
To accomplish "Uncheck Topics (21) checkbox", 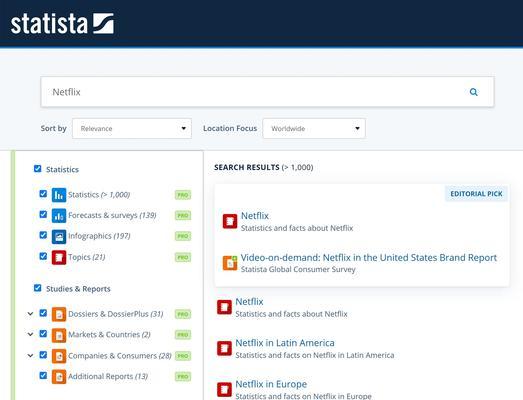I will [43, 256].
